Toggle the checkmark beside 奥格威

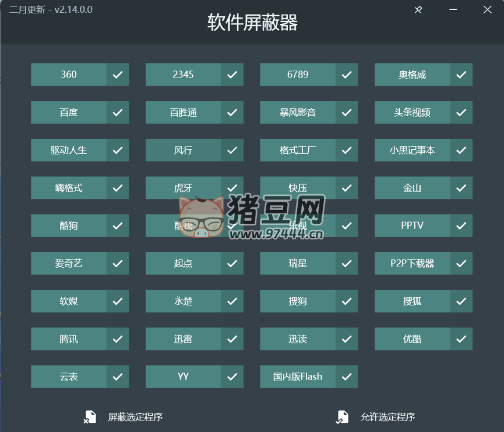461,75
